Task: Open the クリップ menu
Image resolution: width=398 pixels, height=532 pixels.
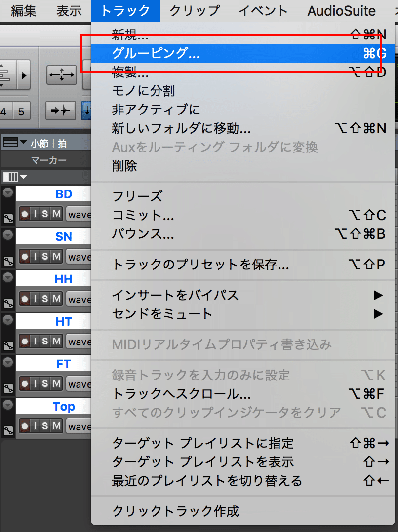Action: tap(195, 11)
